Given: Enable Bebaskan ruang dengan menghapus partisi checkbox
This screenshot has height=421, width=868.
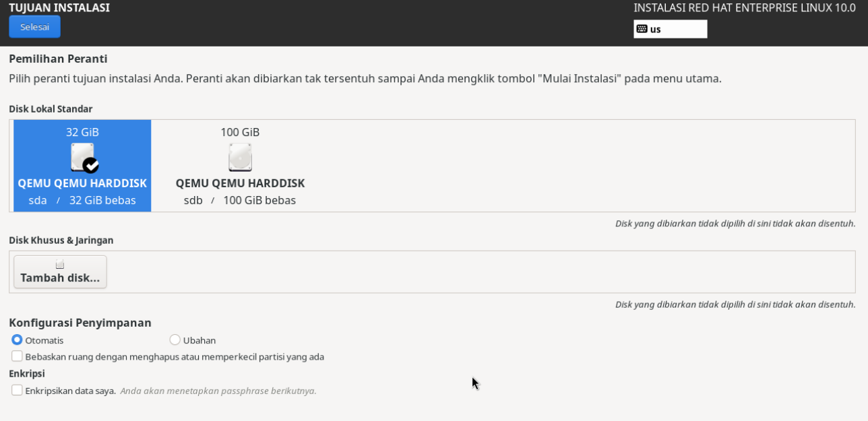Looking at the screenshot, I should pyautogui.click(x=17, y=356).
